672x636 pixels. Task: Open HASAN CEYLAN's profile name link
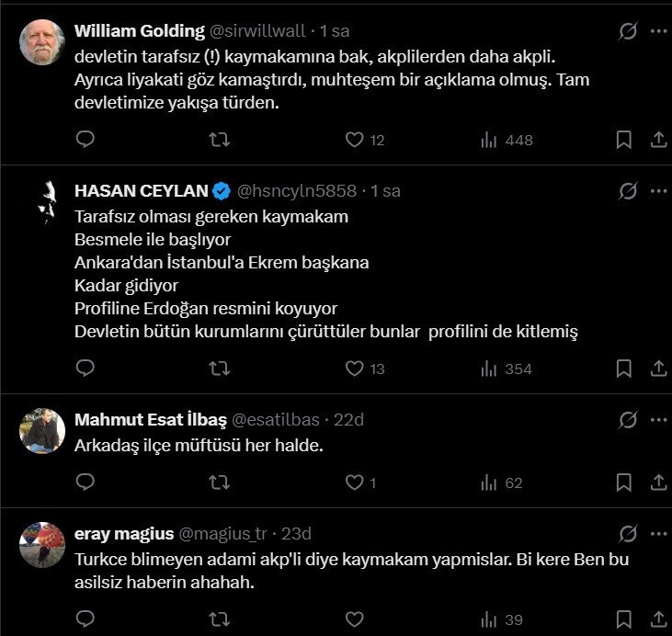pyautogui.click(x=141, y=191)
